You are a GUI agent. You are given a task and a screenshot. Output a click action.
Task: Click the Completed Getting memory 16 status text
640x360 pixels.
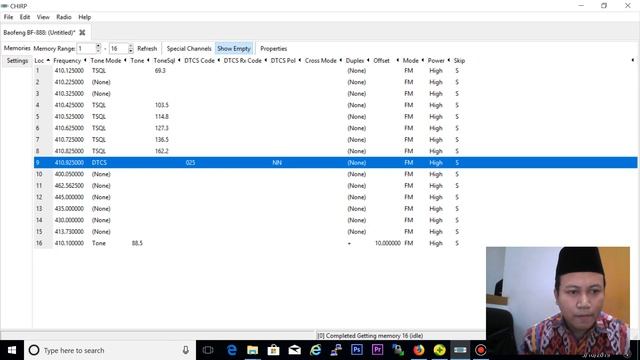point(370,336)
